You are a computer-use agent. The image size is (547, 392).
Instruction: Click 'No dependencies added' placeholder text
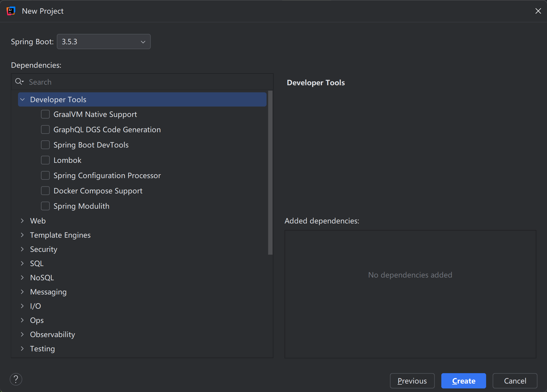pyautogui.click(x=410, y=275)
